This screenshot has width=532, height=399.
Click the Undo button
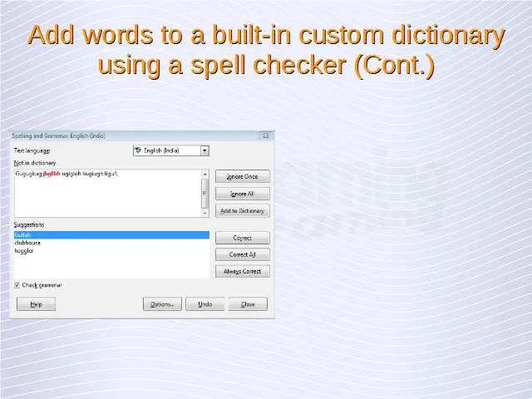pos(204,304)
